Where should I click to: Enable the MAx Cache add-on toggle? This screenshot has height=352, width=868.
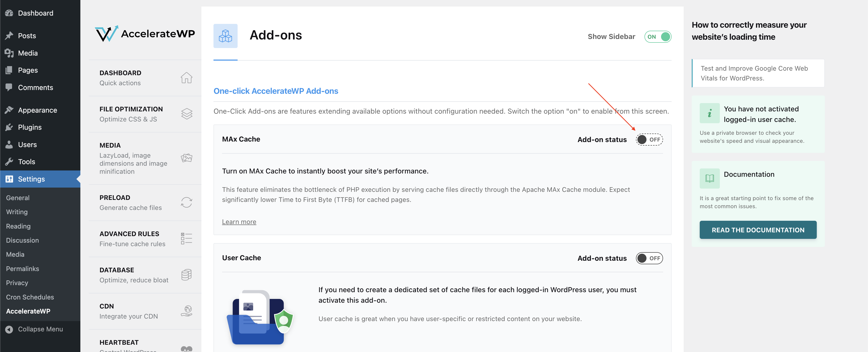[x=649, y=139]
